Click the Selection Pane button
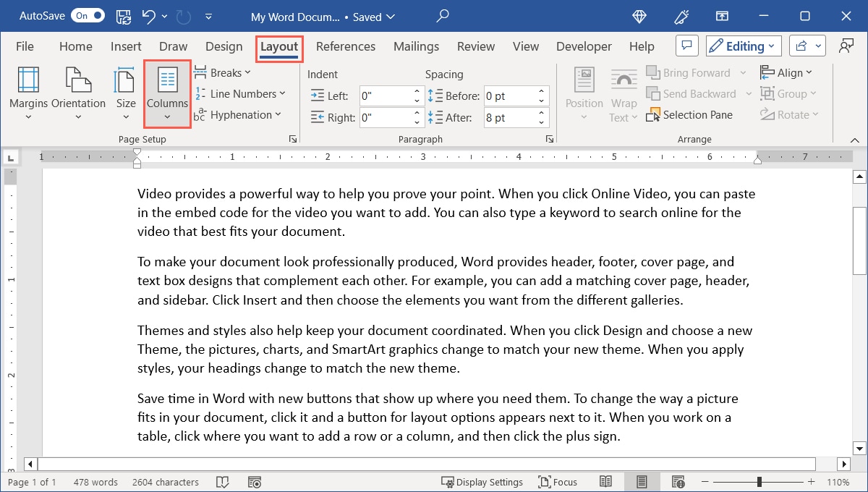This screenshot has width=868, height=492. [689, 114]
